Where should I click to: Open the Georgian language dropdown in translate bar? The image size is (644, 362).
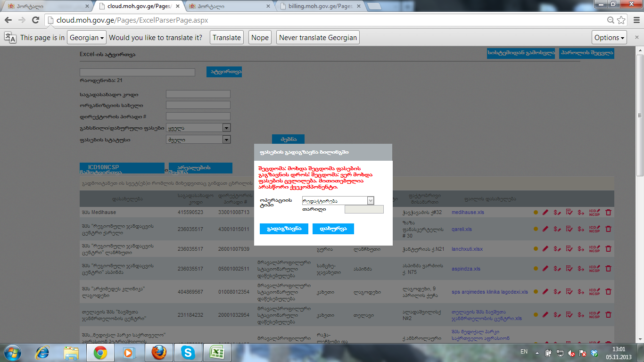[86, 38]
